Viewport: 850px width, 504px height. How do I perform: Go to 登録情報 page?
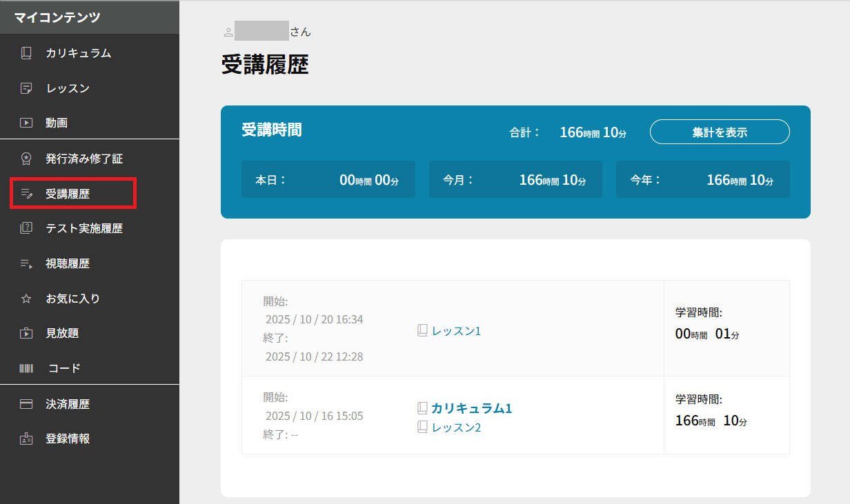click(68, 439)
